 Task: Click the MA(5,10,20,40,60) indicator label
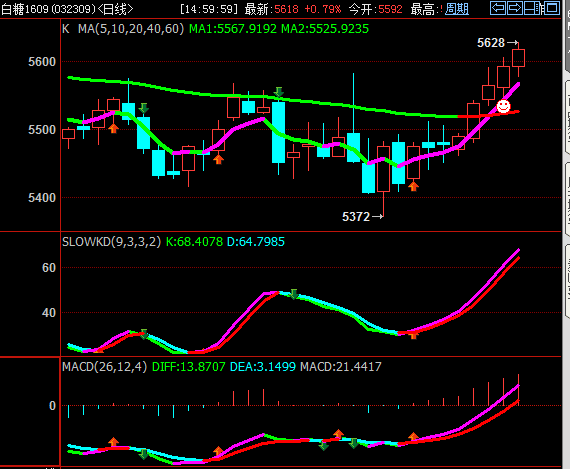(131, 28)
